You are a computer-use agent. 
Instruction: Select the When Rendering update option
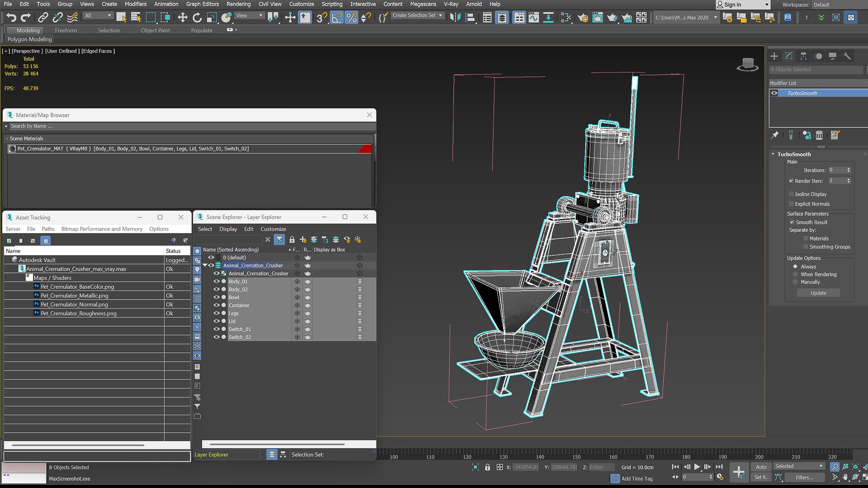tap(795, 274)
